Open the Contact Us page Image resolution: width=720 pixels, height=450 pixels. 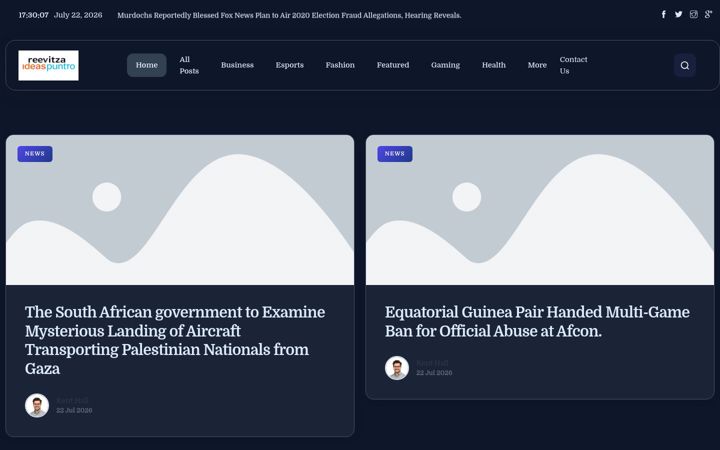coord(573,65)
